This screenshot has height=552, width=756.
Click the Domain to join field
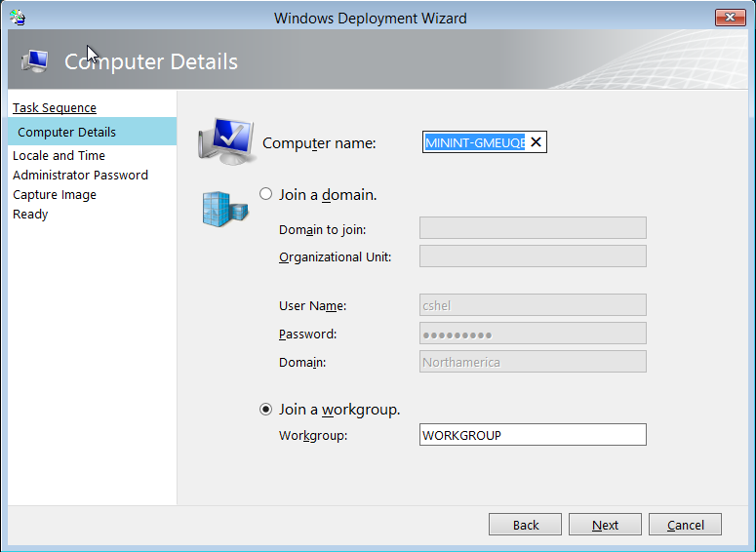pos(533,227)
